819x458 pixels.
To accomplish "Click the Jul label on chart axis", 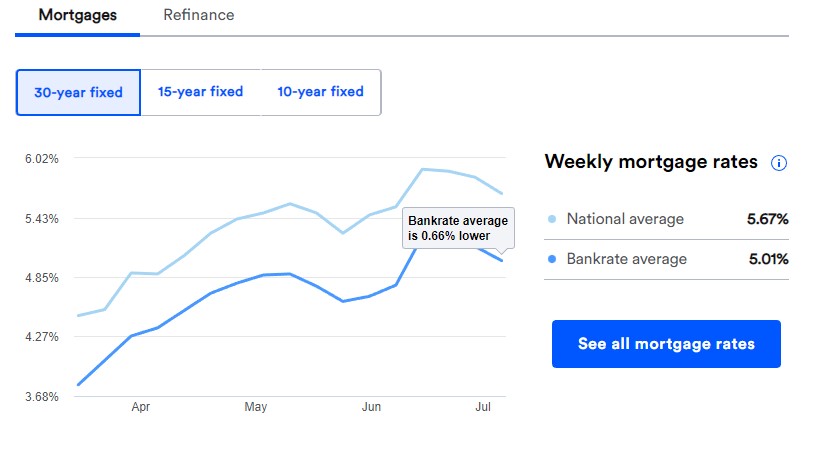I will 483,407.
